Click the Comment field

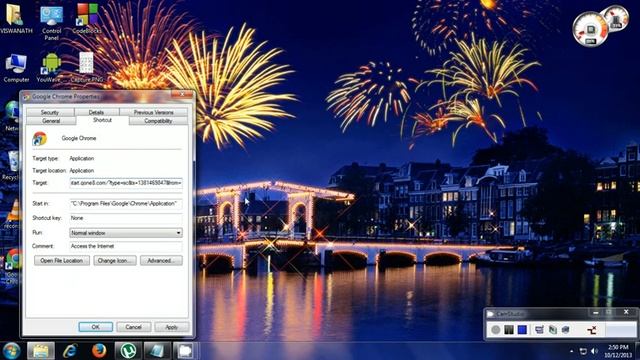(126, 246)
